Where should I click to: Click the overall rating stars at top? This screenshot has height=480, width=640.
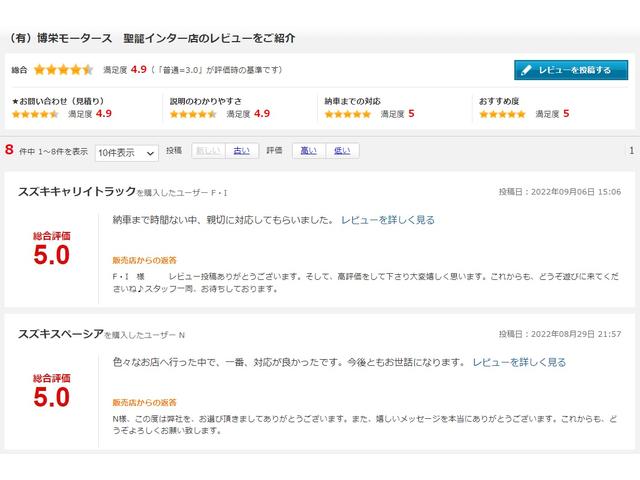63,70
